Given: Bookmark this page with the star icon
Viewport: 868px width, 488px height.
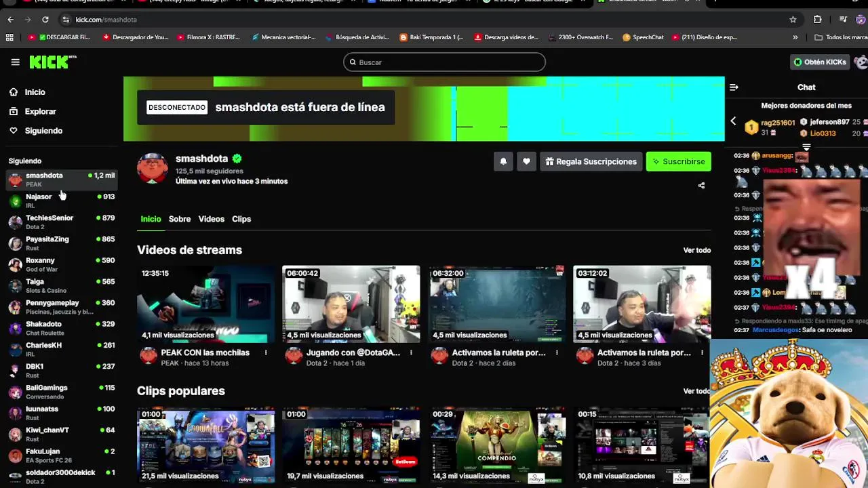Looking at the screenshot, I should tap(793, 20).
